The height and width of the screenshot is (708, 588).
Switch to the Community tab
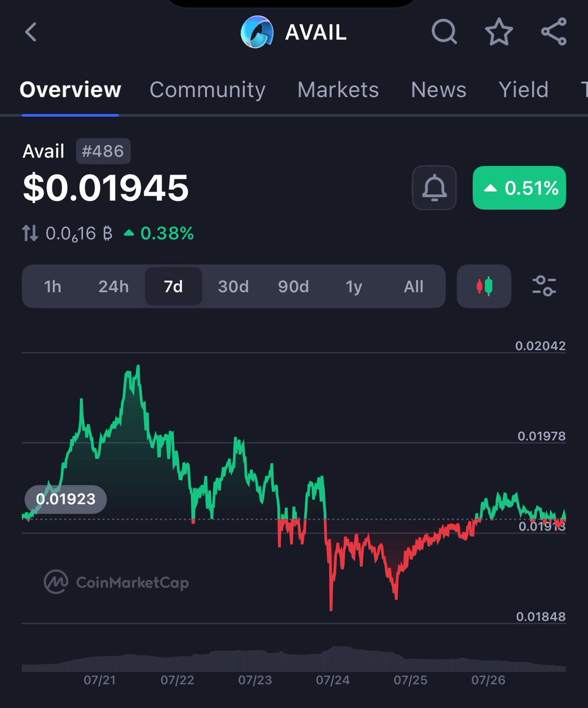(x=208, y=90)
